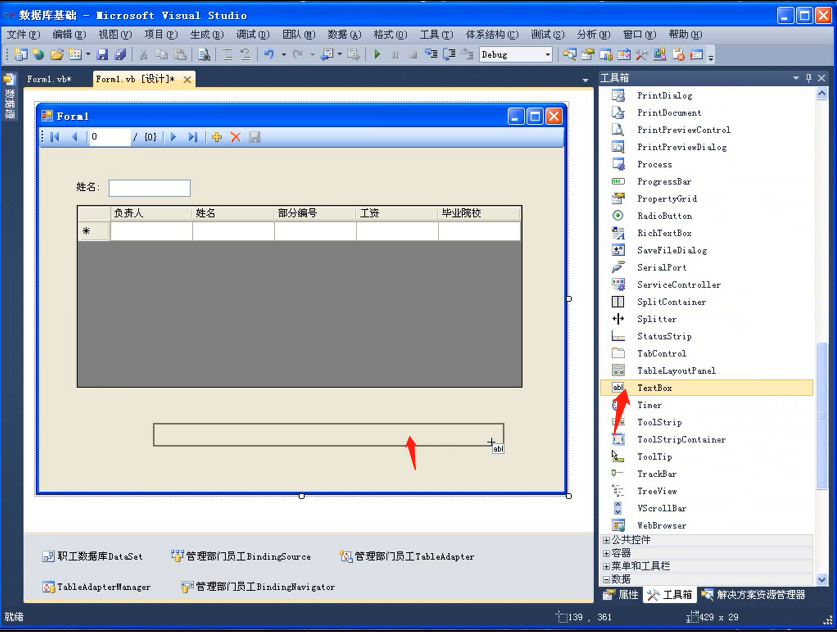
Task: Click the red Delete X navigator icon
Action: 235,137
